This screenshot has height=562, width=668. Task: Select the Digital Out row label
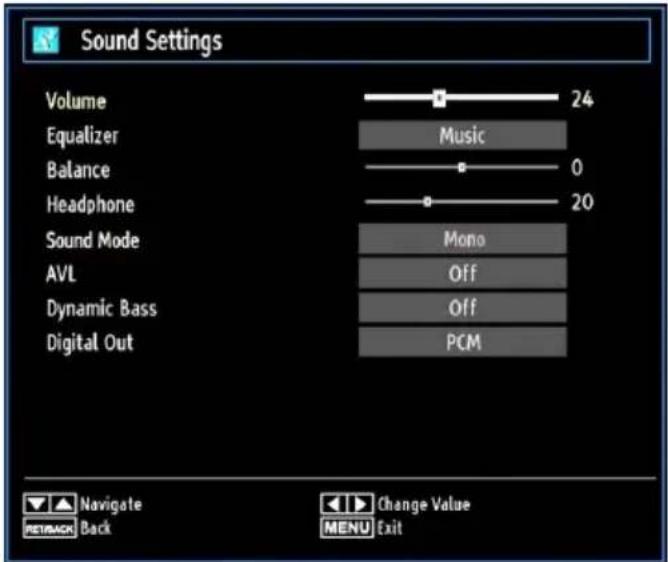[90, 343]
